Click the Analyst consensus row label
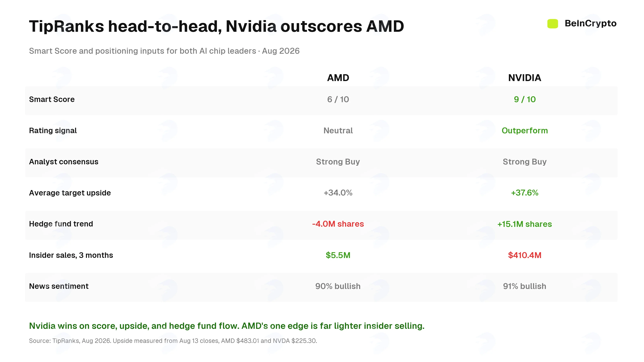644x362 pixels. tap(64, 162)
